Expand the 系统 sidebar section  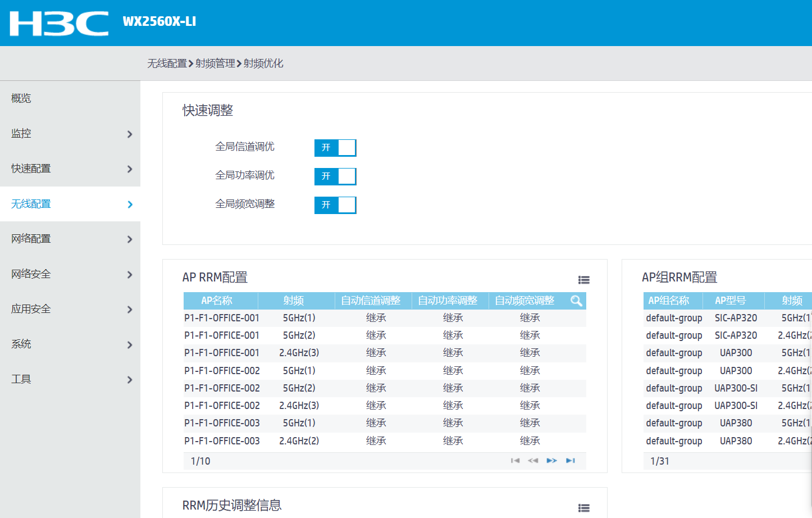pyautogui.click(x=70, y=344)
